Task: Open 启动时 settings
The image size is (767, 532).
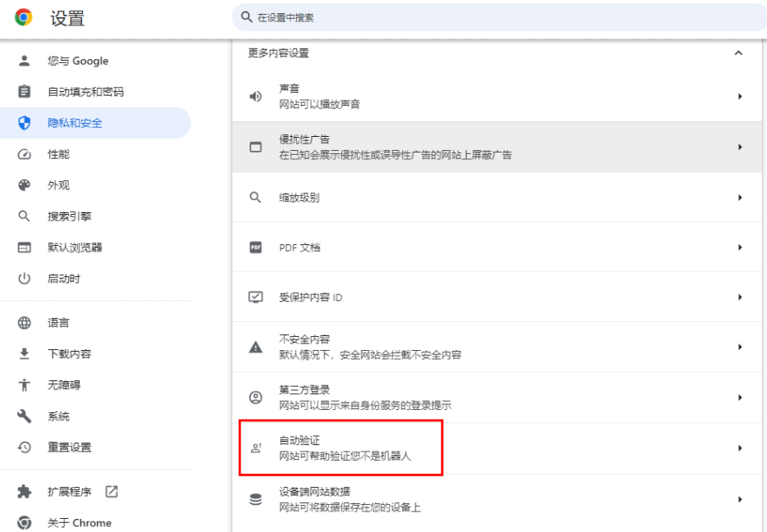Action: pos(95,279)
